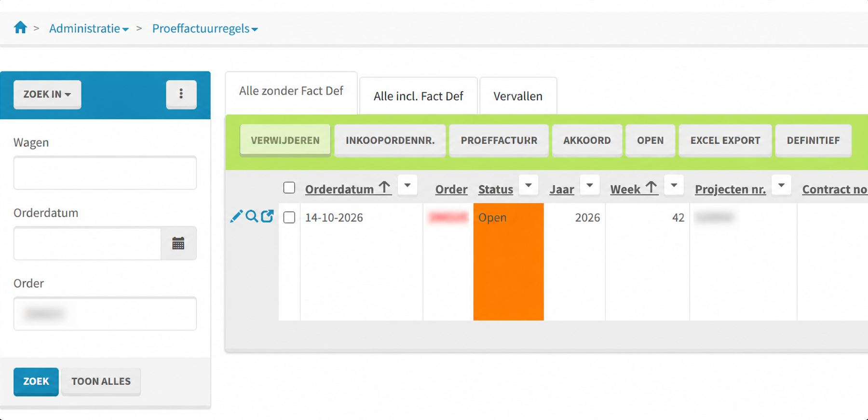Viewport: 868px width, 420px height.
Task: Click the EXCEL EXPORT button
Action: pyautogui.click(x=725, y=140)
